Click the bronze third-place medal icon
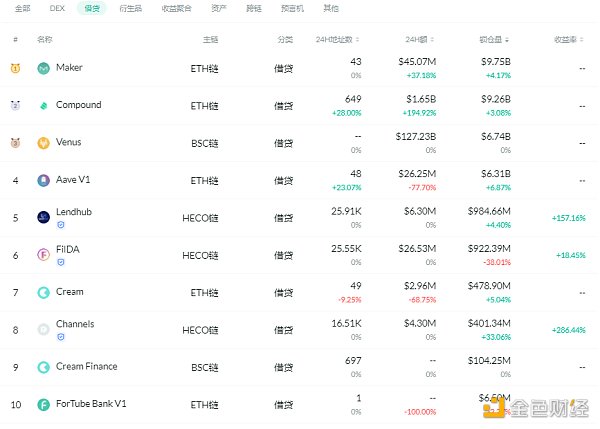 15,143
